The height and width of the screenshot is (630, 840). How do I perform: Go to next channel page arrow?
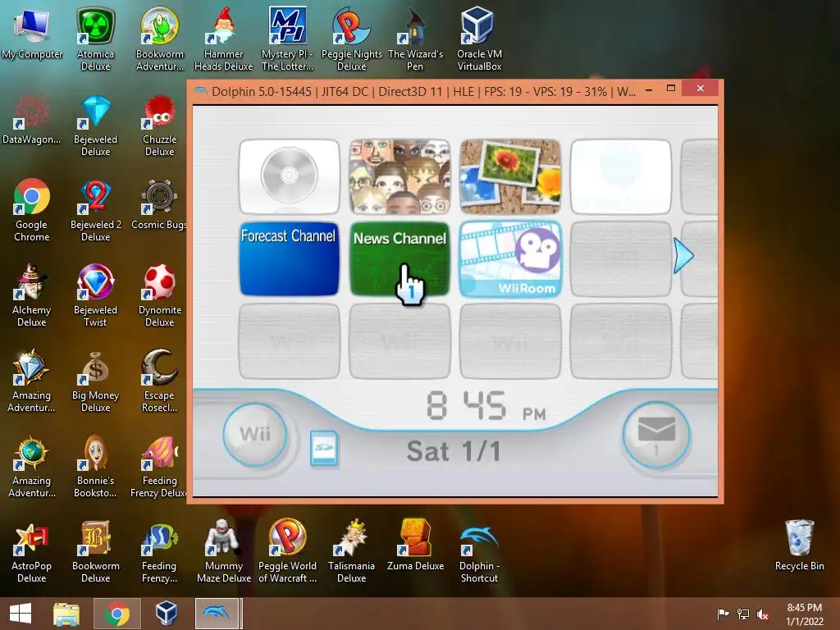(x=683, y=256)
